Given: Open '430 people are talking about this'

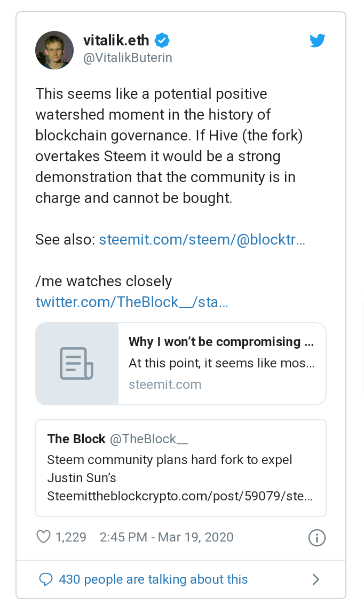Looking at the screenshot, I should tap(153, 579).
